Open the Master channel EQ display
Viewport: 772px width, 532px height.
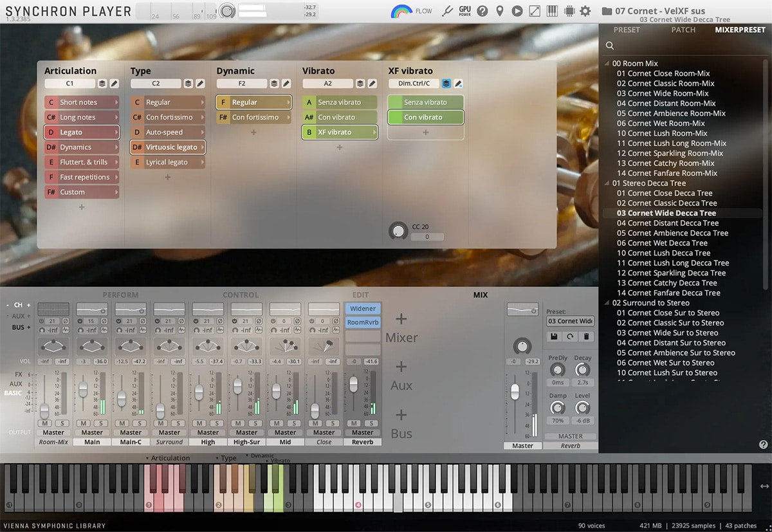(522, 309)
